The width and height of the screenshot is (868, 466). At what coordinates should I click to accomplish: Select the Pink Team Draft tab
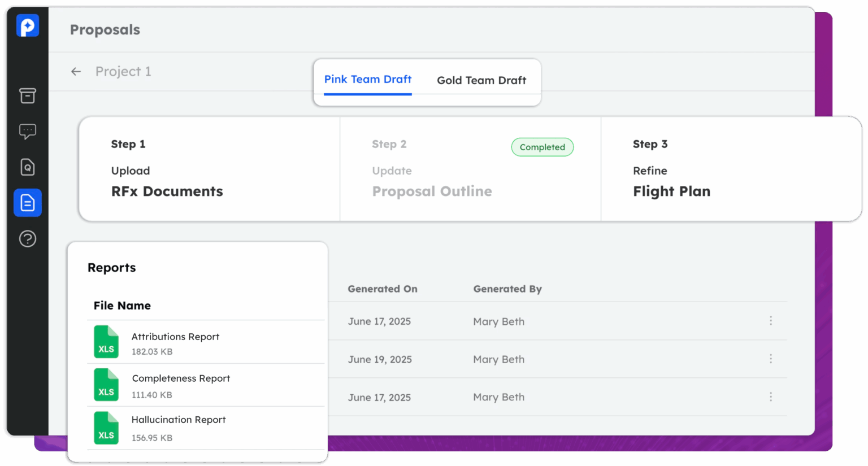point(367,80)
